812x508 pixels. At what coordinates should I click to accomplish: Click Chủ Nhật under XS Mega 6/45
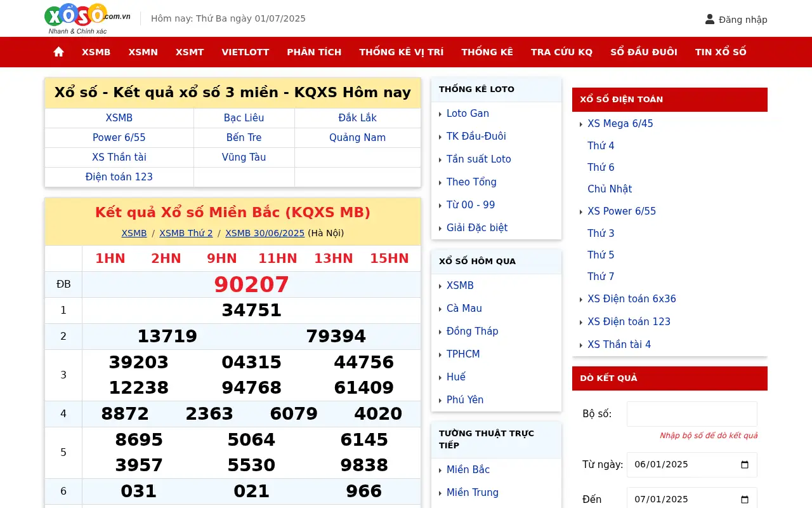[x=610, y=189]
